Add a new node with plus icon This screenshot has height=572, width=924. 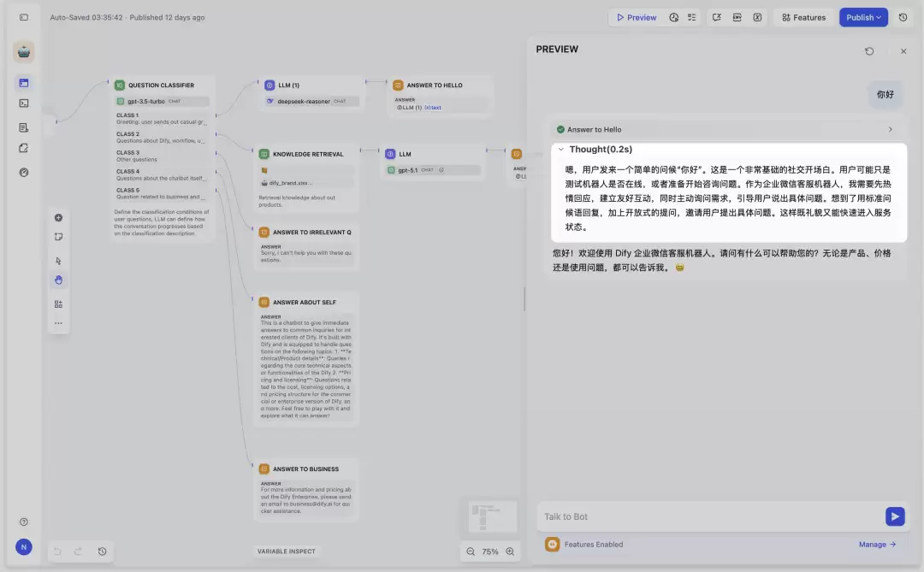[58, 217]
